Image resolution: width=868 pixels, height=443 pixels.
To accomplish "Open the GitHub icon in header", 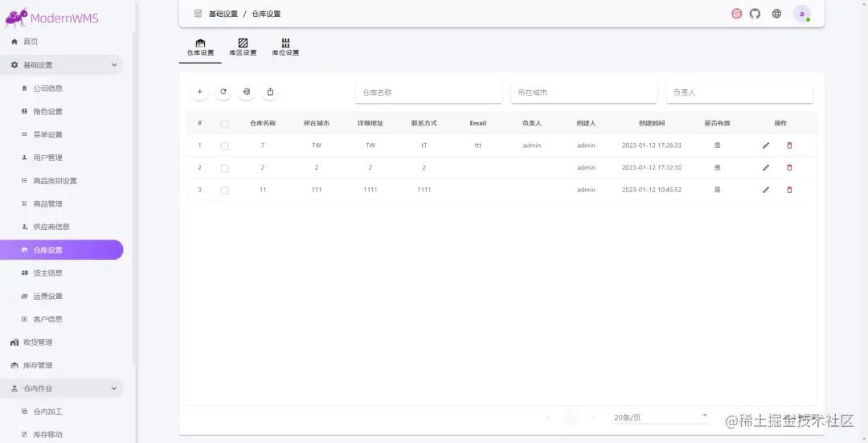I will tap(755, 14).
